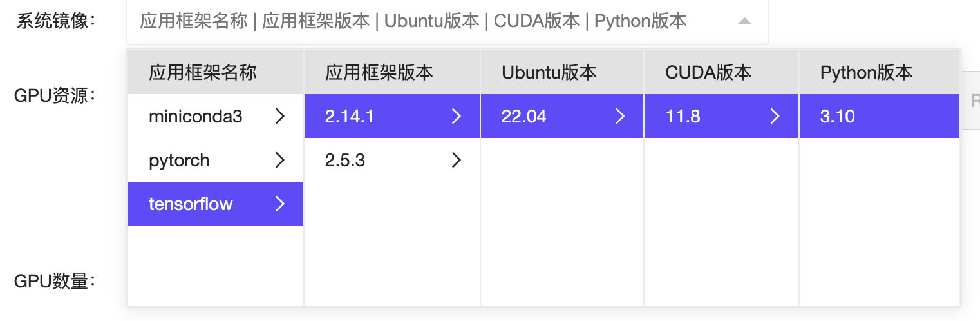Collapse the system image dropdown arrow
This screenshot has width=980, height=321.
(744, 21)
